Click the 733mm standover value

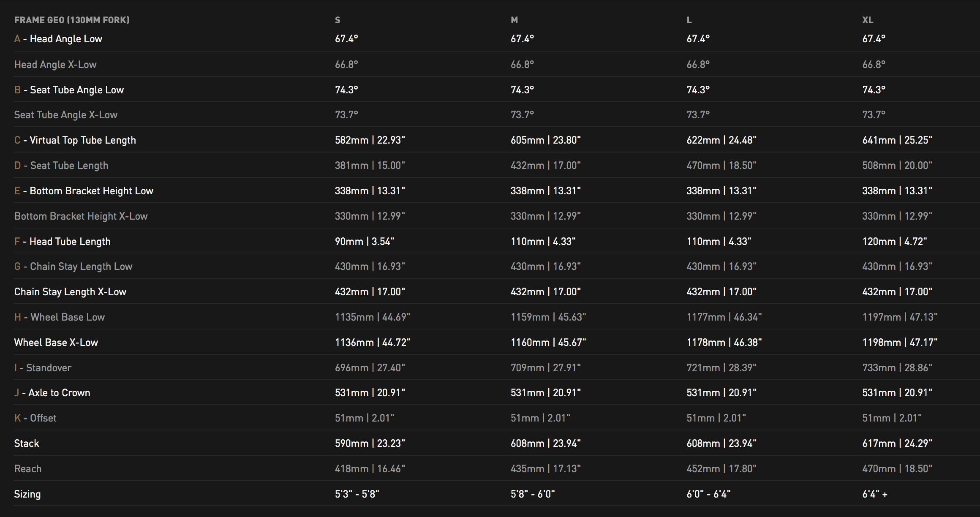[x=897, y=368]
